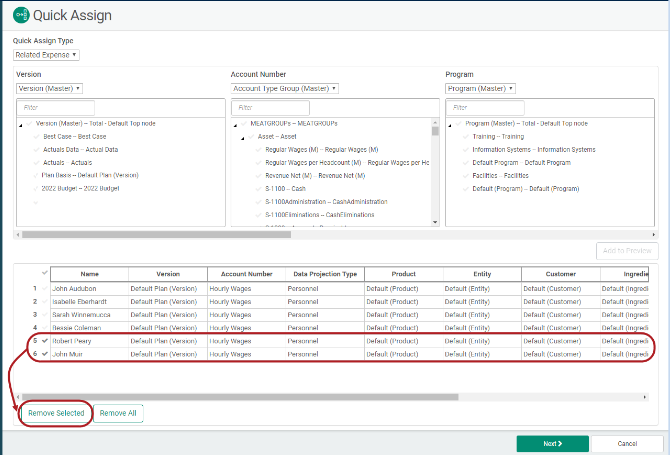Sort by the Name column header
672x455 pixels.
click(90, 274)
